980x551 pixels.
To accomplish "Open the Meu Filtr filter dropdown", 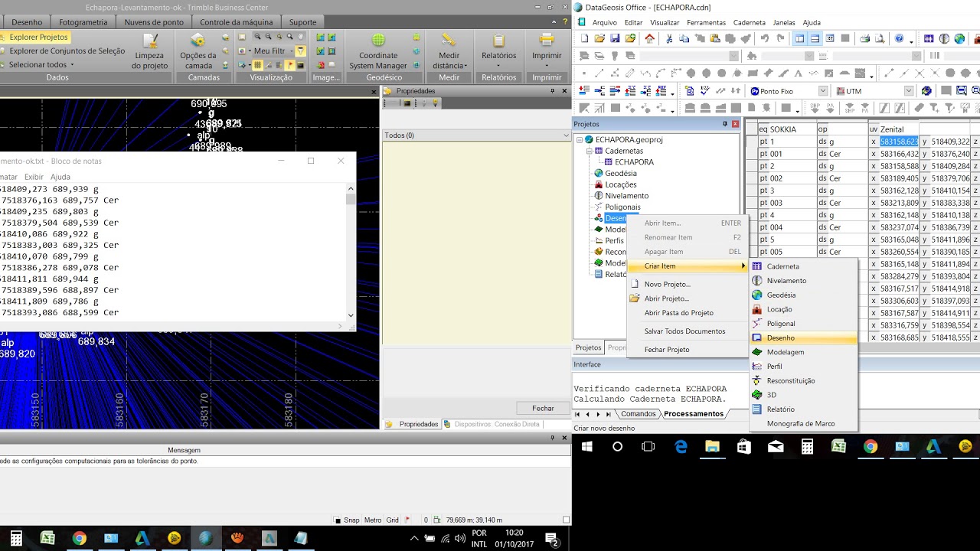I will (292, 51).
